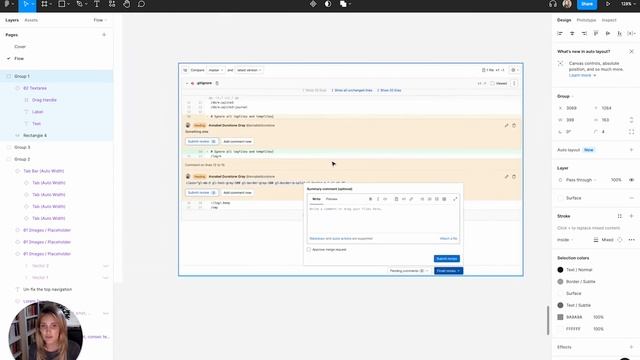The width and height of the screenshot is (640, 360).
Task: Click the headphones audio icon
Action: point(553,4)
